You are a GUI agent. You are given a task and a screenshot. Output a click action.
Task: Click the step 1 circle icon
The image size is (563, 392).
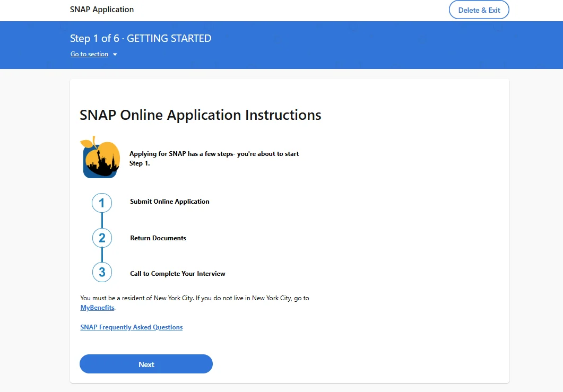coord(102,203)
